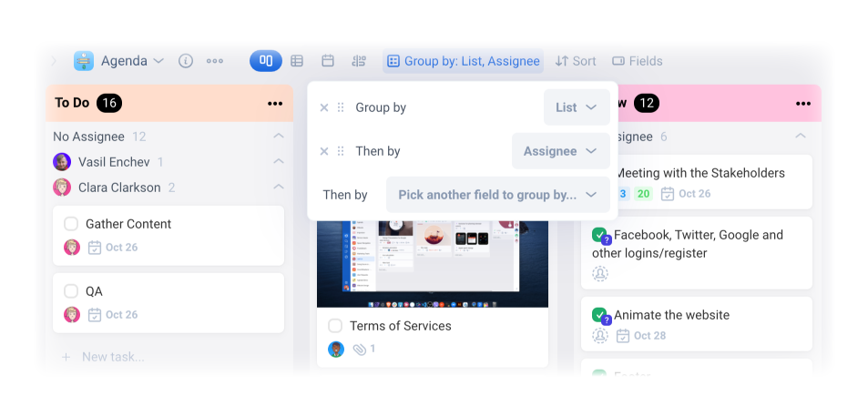Viewport: 868px width, 416px height.
Task: Check off Terms of Services task
Action: 335,326
